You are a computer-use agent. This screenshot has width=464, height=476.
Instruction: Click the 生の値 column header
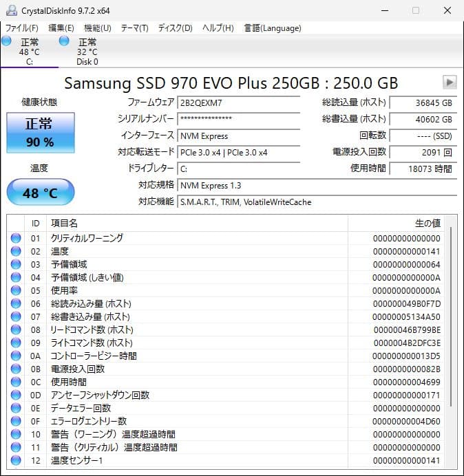point(396,224)
